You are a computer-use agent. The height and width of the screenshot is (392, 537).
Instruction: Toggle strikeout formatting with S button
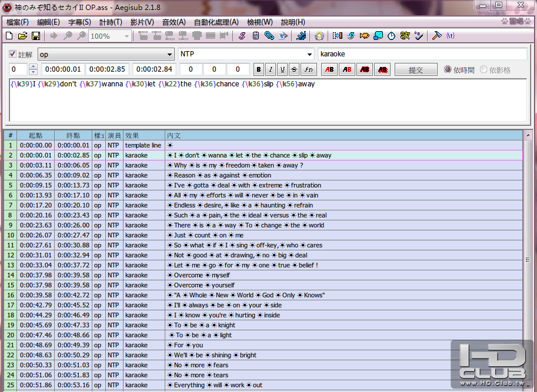[294, 70]
